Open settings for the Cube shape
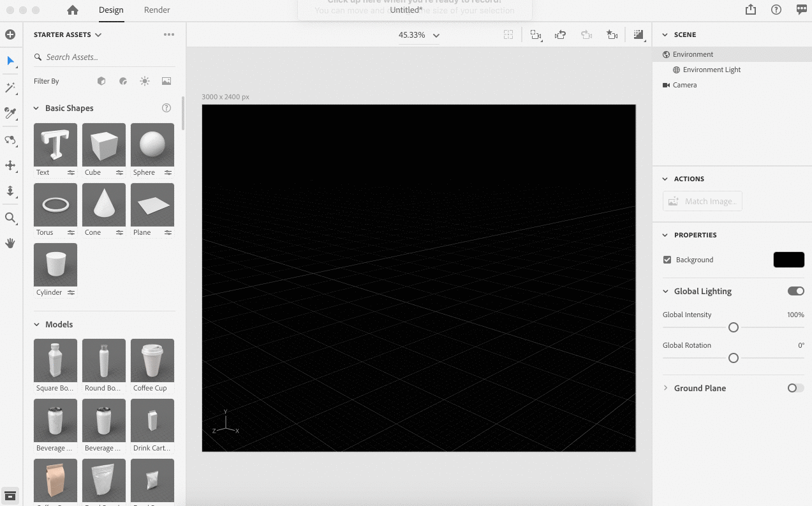The height and width of the screenshot is (506, 812). (119, 172)
